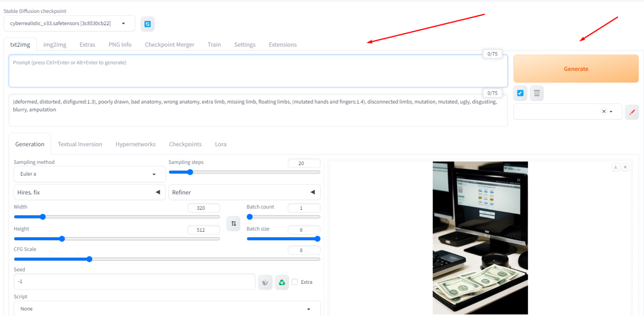The width and height of the screenshot is (644, 316).
Task: Open the edit styles pencil icon
Action: [632, 112]
